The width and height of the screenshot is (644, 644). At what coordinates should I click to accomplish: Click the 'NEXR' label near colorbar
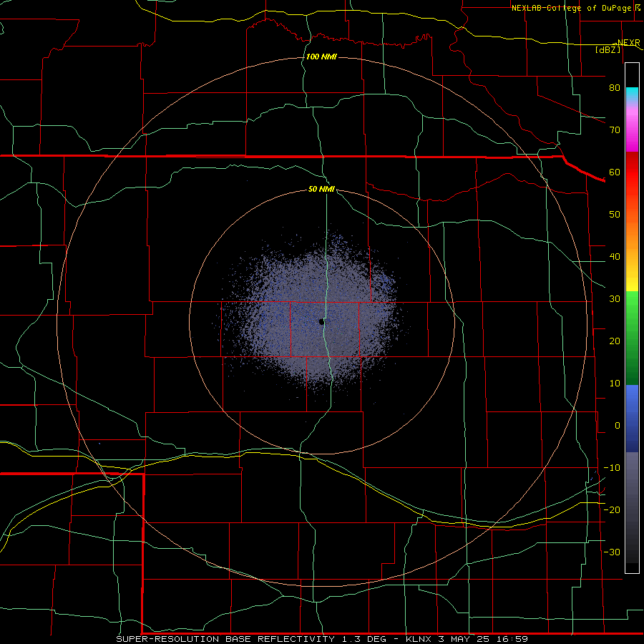point(628,43)
